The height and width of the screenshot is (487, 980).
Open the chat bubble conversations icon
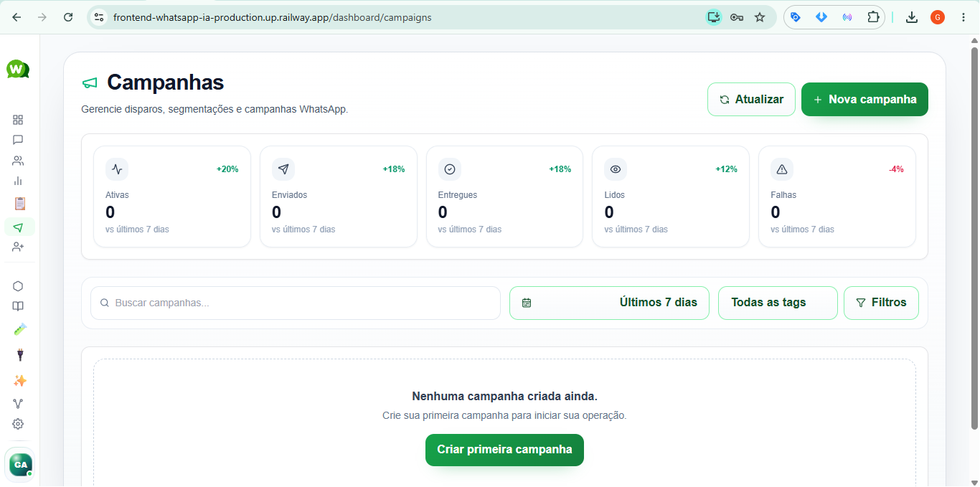pos(18,140)
